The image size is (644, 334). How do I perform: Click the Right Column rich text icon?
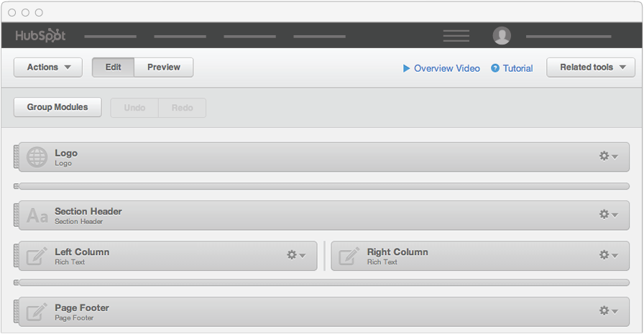[349, 256]
